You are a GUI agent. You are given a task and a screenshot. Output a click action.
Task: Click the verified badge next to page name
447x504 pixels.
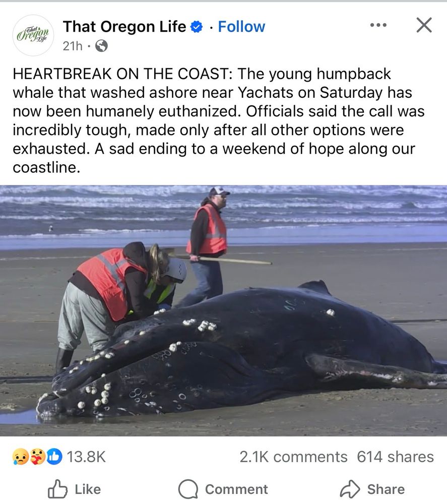(197, 27)
